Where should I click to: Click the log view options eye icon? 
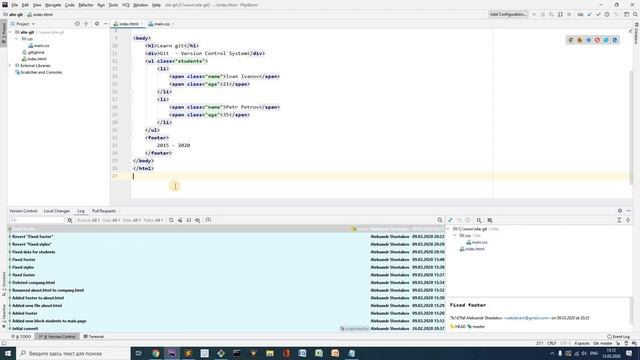198,220
